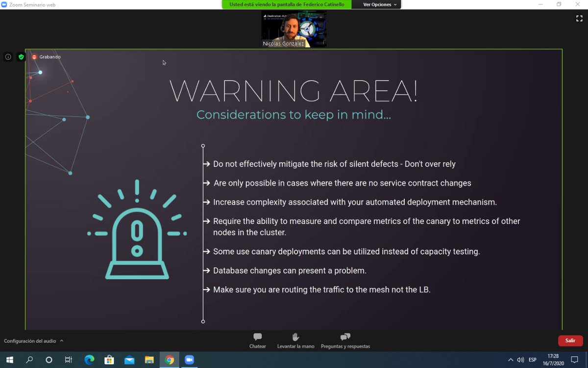Screen dimensions: 588x368
Task: Enter full screen mode icon
Action: [x=579, y=19]
